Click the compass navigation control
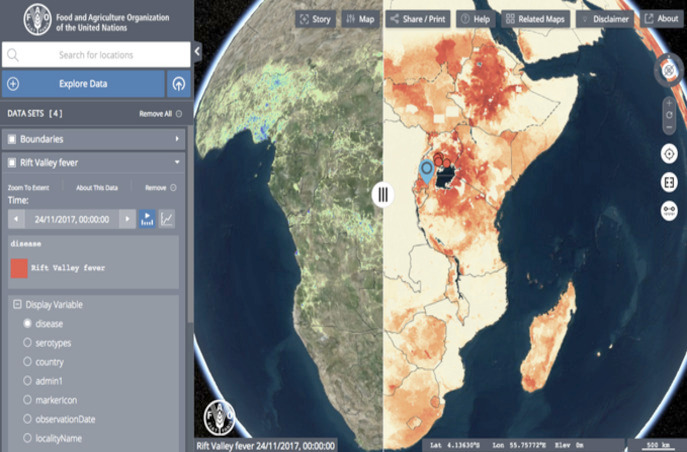Image resolution: width=687 pixels, height=452 pixels. tap(667, 70)
